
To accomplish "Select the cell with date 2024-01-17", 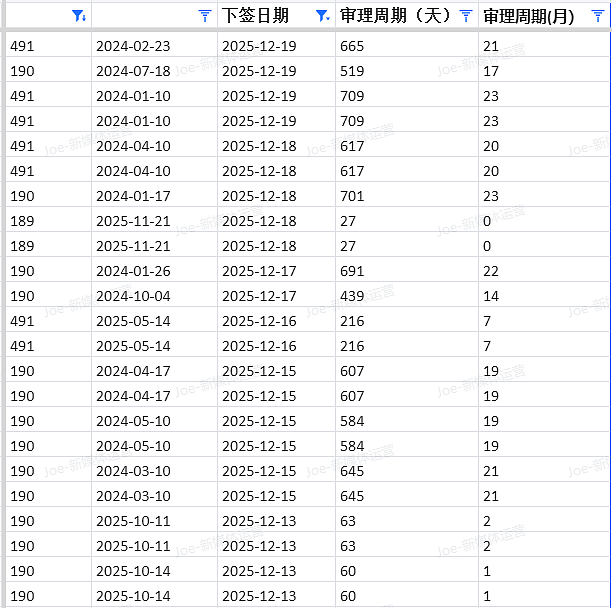I will tap(154, 196).
